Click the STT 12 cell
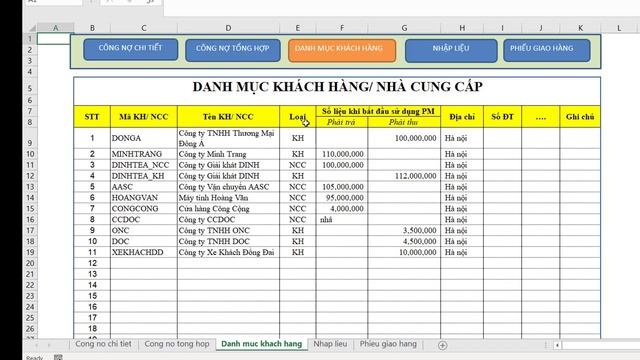 click(x=92, y=263)
